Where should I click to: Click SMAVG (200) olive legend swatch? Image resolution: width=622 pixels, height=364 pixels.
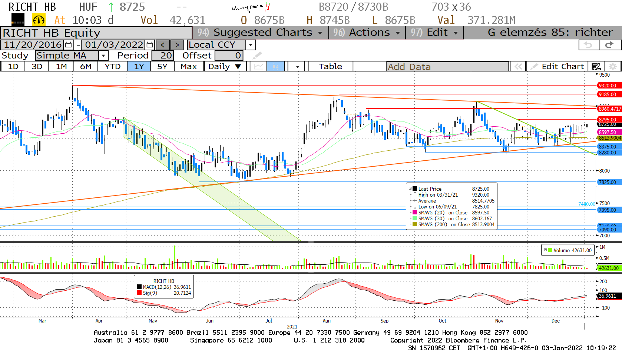click(415, 224)
